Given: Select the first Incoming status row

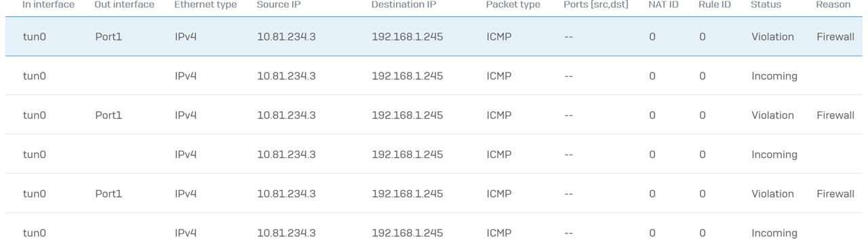Looking at the screenshot, I should pos(434,76).
